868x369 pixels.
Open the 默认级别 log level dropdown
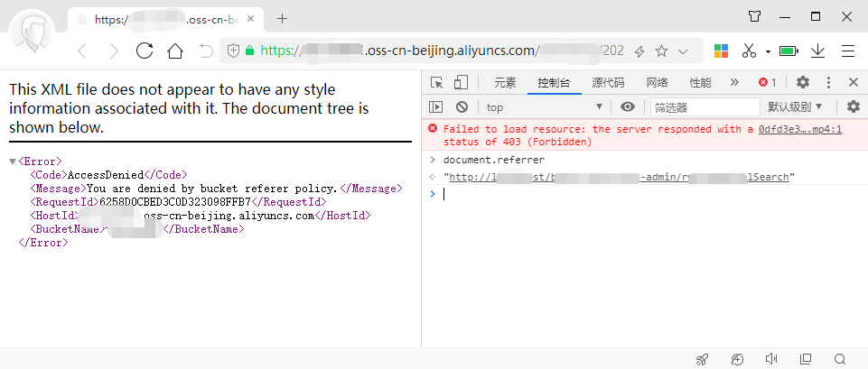pos(795,106)
